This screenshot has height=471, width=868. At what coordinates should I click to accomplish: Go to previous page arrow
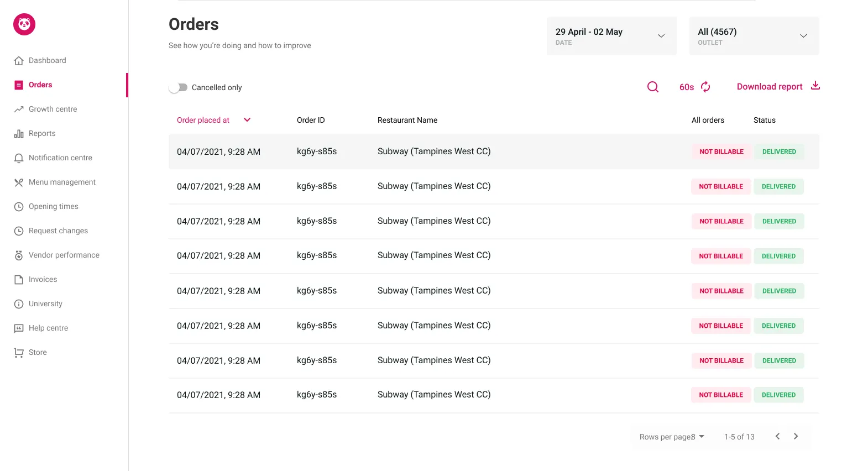coord(777,436)
